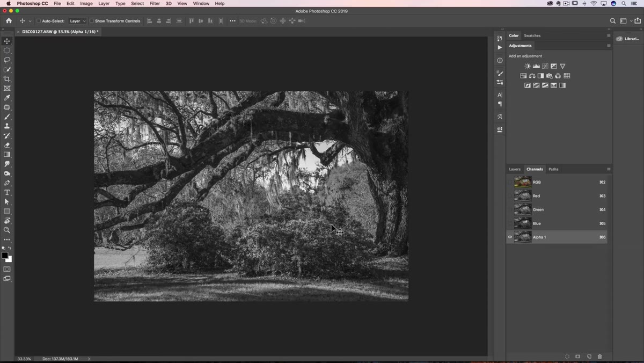Open more alignment options ellipsis
This screenshot has width=644, height=363.
[232, 21]
